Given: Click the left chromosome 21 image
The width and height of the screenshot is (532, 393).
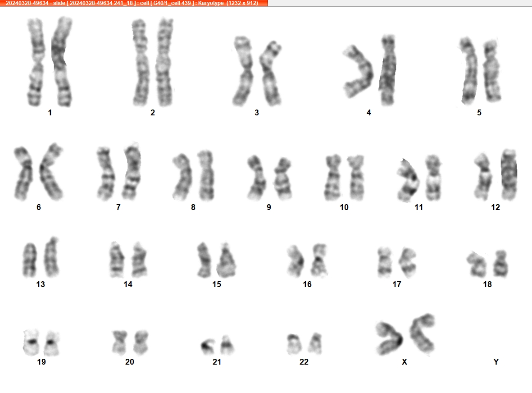Looking at the screenshot, I should point(208,347).
